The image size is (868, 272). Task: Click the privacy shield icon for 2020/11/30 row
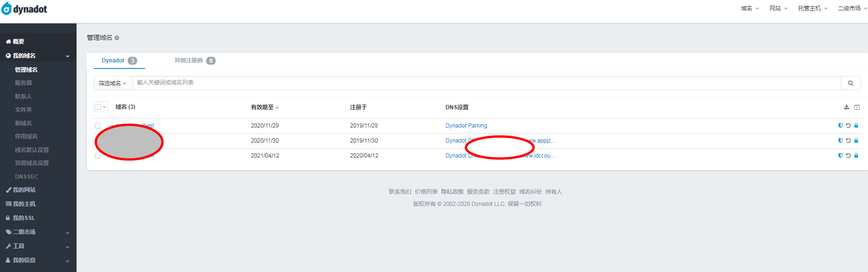[840, 141]
